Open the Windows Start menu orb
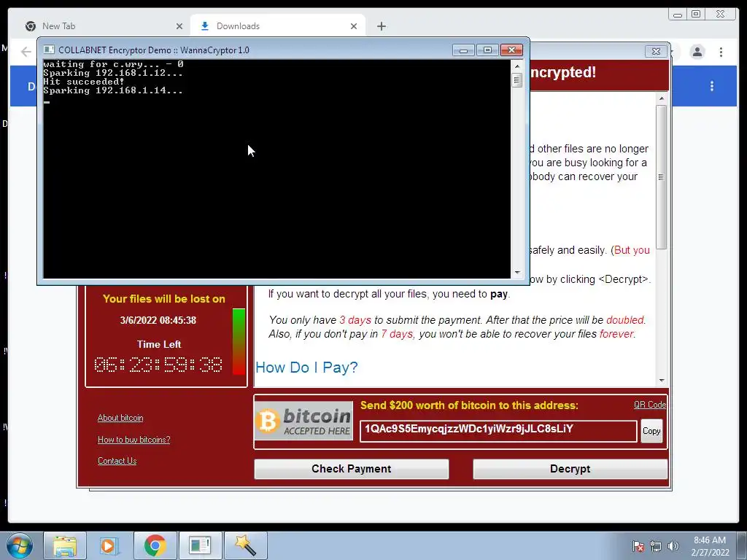747x560 pixels. point(18,545)
